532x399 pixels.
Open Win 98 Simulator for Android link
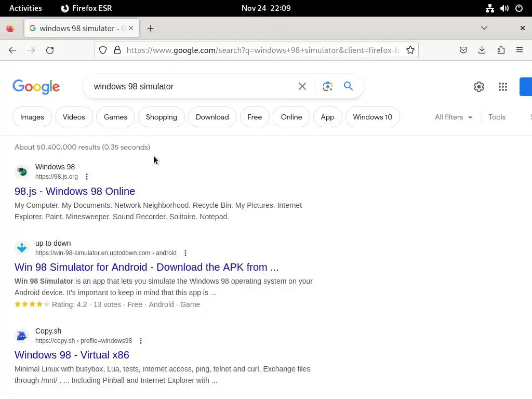pyautogui.click(x=147, y=268)
